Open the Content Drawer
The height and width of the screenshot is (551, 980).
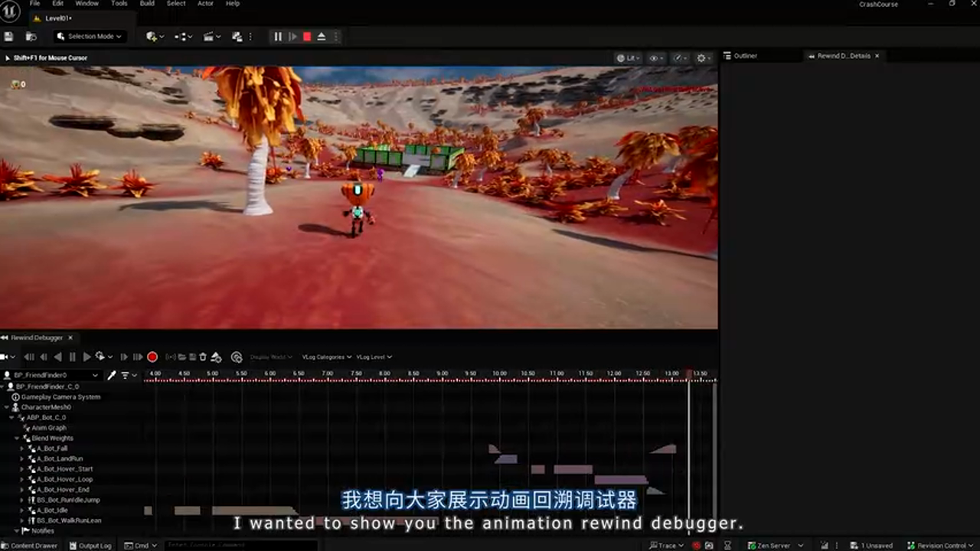[x=29, y=545]
